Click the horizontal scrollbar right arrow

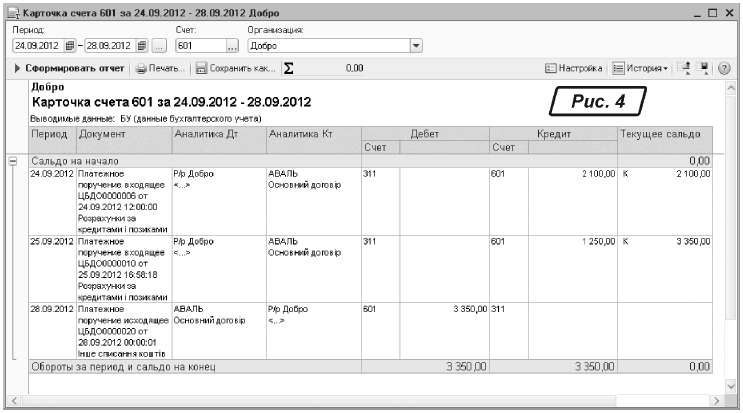713,401
